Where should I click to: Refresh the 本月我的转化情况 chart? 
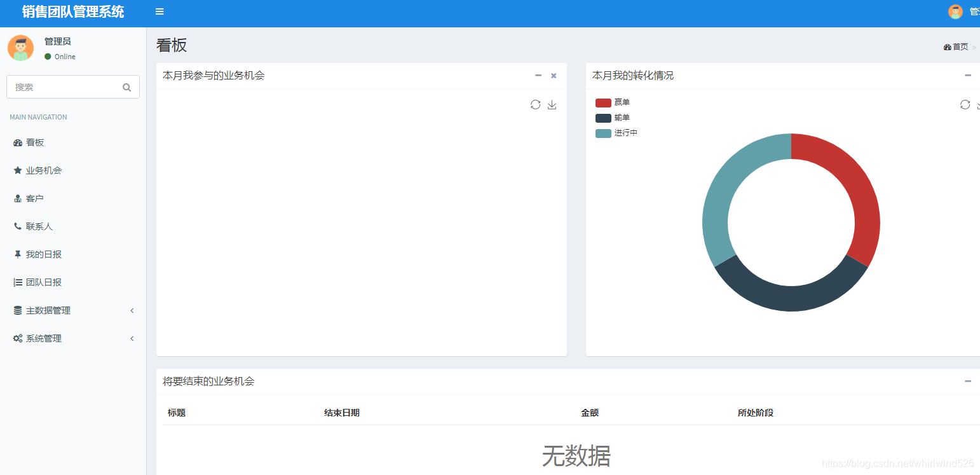click(x=965, y=105)
